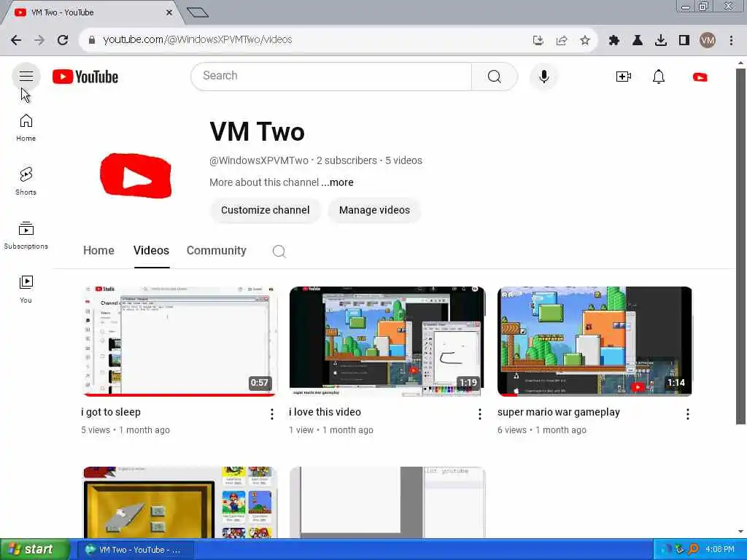Click Manage videos
The height and width of the screenshot is (560, 747).
[x=374, y=210]
